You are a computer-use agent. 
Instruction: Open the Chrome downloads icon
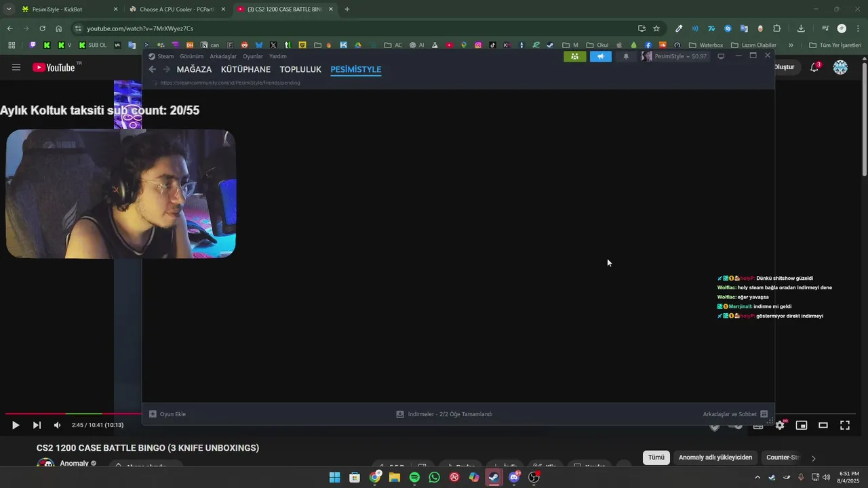tap(801, 28)
